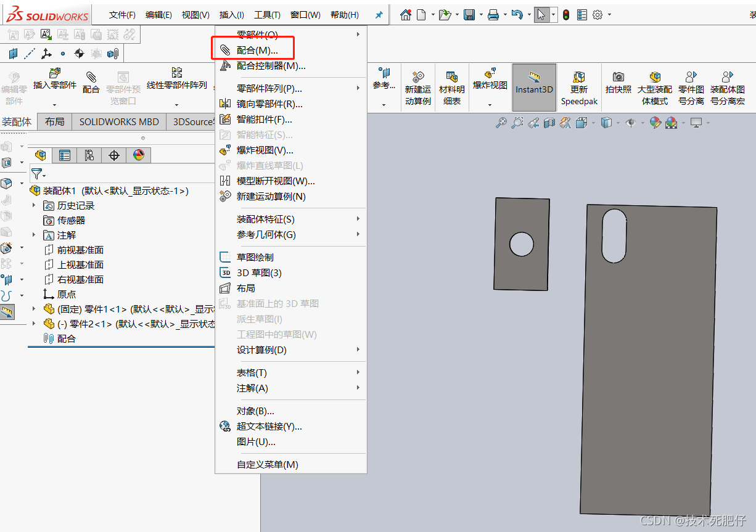Click 配合 paperclip toolbar button
756x532 pixels.
[x=91, y=83]
